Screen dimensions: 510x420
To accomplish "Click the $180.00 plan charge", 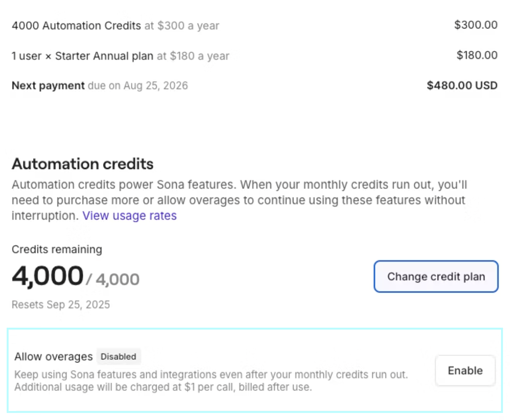I will 476,55.
